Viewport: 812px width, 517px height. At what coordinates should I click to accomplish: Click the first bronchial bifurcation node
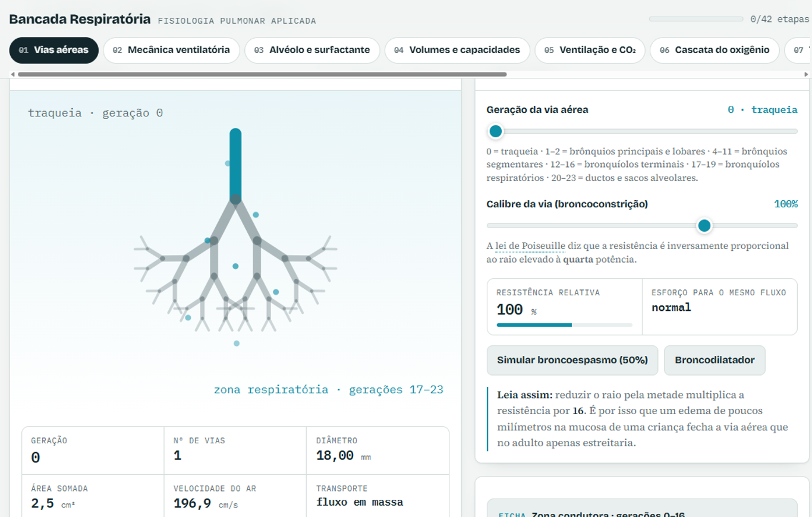click(x=235, y=200)
